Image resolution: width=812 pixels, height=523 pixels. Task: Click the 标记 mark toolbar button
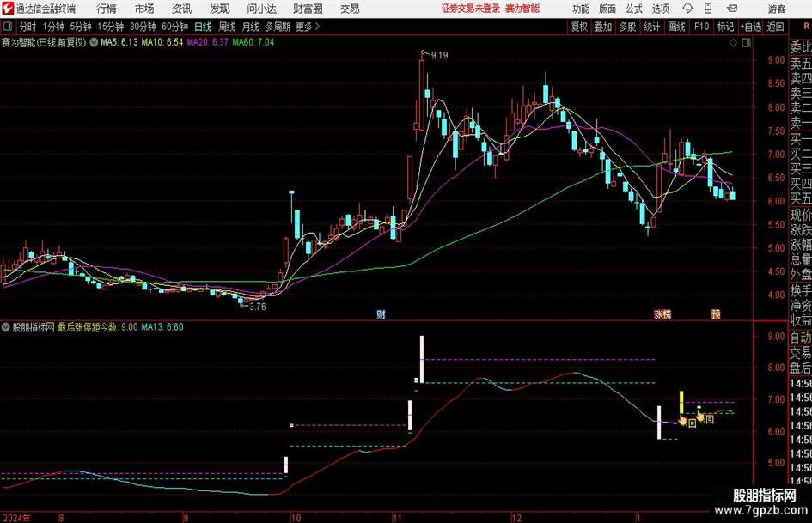(725, 27)
